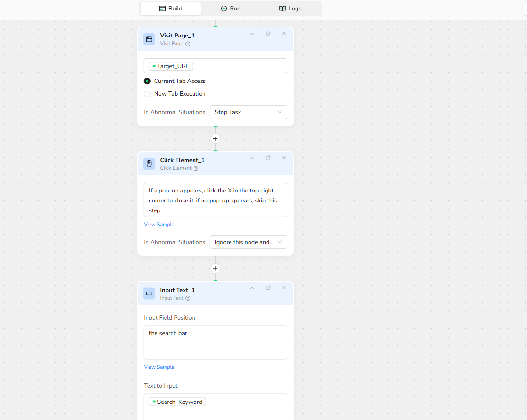Duplicate the Input Text_1 node

[x=268, y=288]
